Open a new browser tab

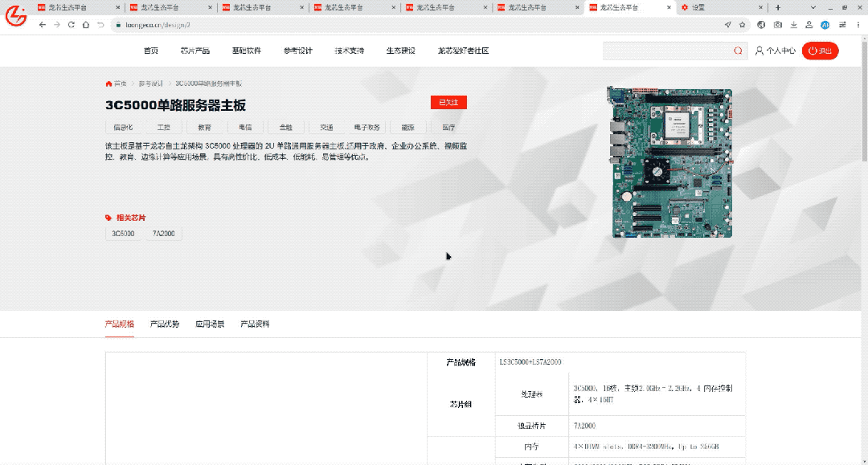click(x=777, y=7)
